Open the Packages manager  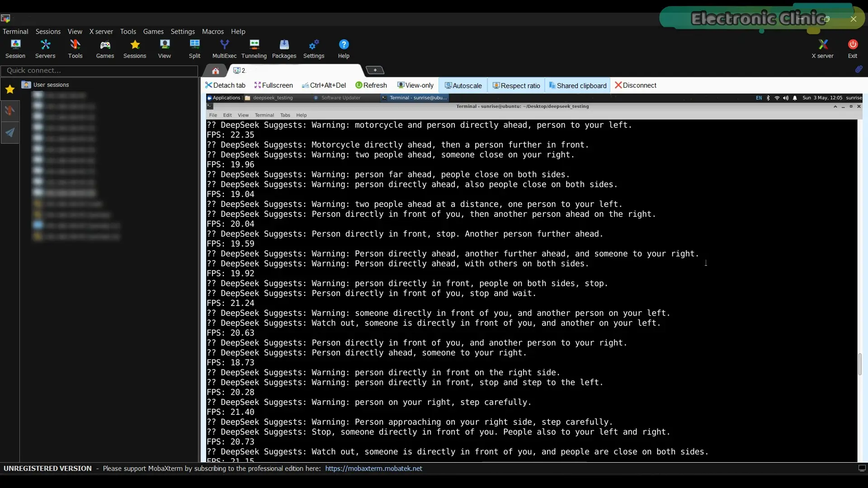tap(284, 49)
